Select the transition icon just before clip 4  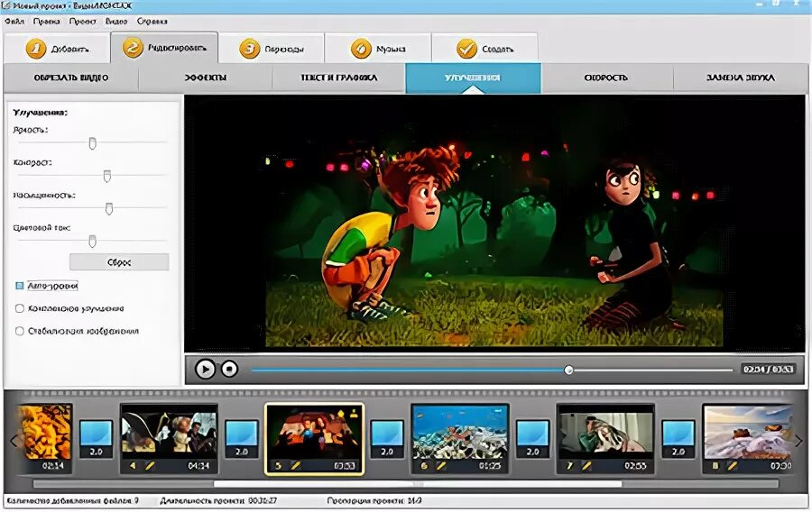pos(96,439)
